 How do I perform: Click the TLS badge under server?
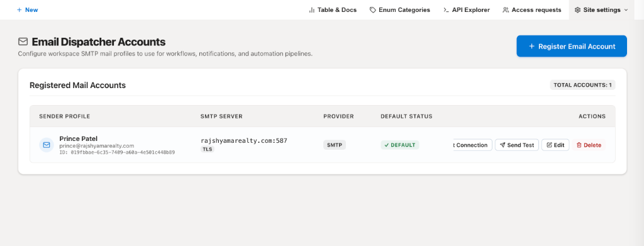click(208, 149)
